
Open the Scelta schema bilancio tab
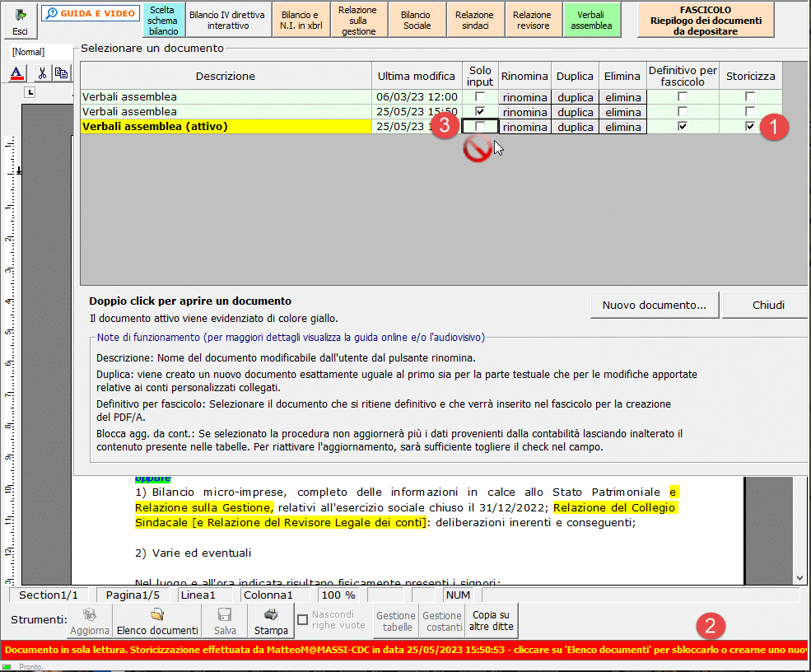(164, 20)
